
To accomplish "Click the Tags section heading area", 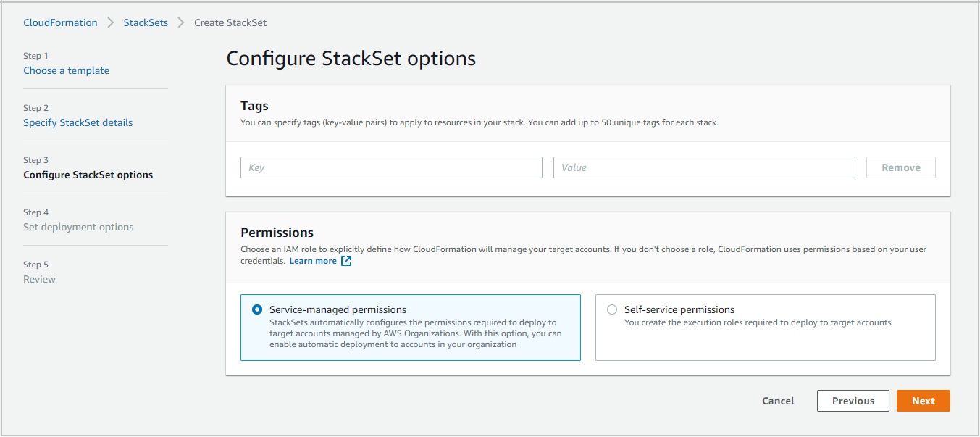I will (x=254, y=105).
